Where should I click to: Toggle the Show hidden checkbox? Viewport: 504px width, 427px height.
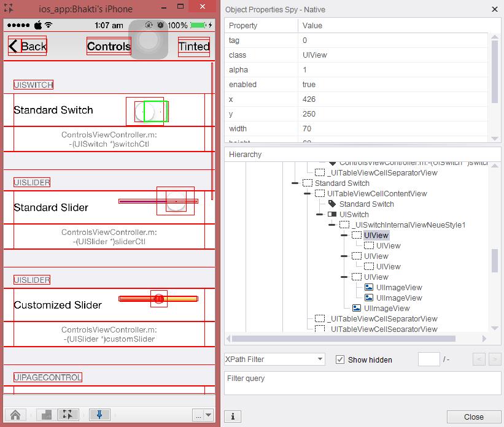tap(340, 360)
